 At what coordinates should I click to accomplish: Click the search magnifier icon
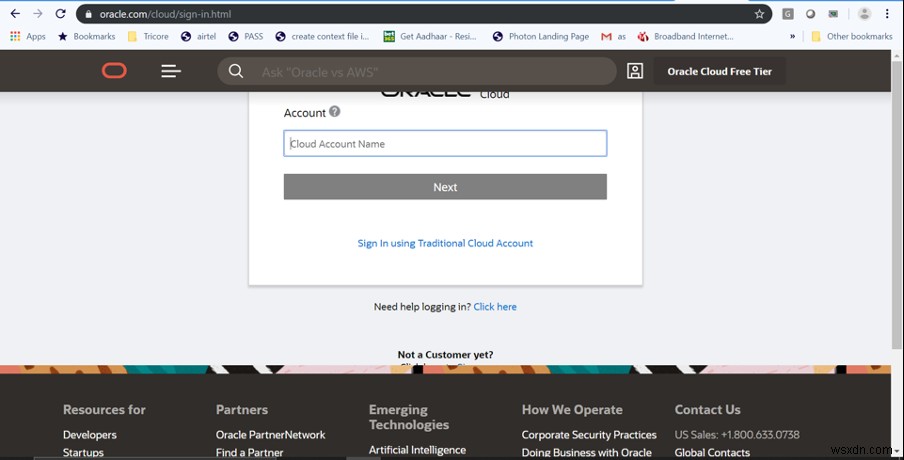[236, 71]
